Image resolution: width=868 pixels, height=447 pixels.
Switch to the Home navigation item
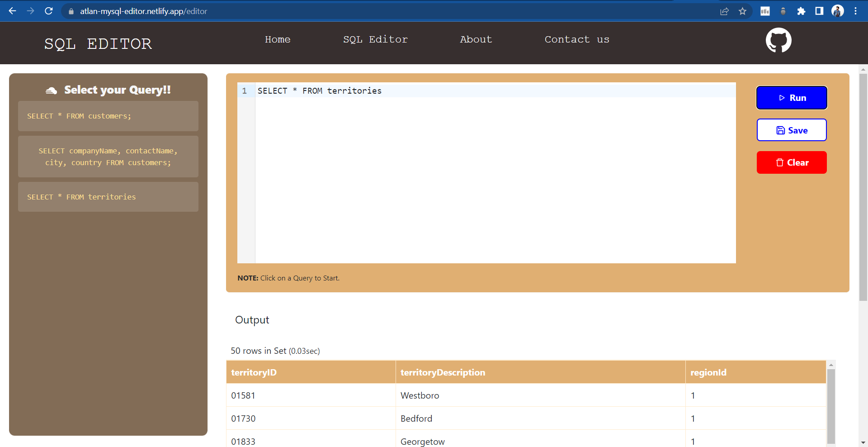(278, 40)
